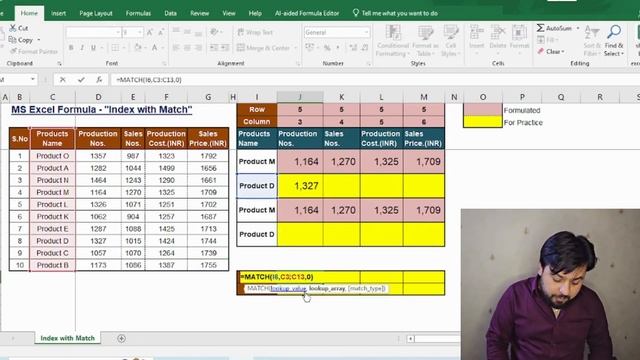Click the Insert Function fx icon
This screenshot has height=360, width=640.
(99, 80)
